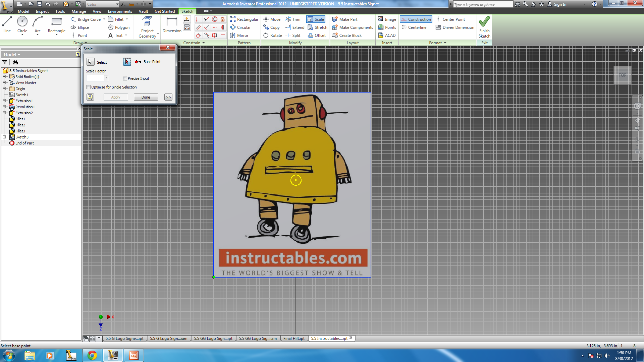644x362 pixels.
Task: Enable the Precise Input checkbox
Action: [125, 78]
